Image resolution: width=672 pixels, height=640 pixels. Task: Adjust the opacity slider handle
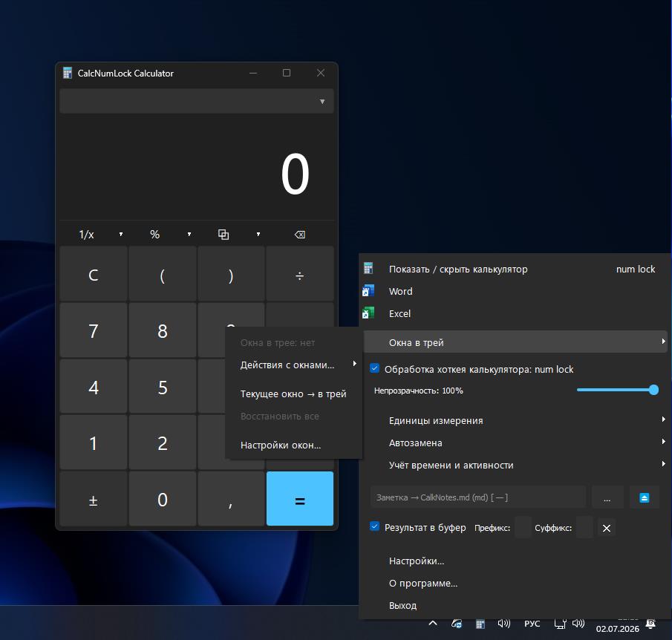coord(653,390)
